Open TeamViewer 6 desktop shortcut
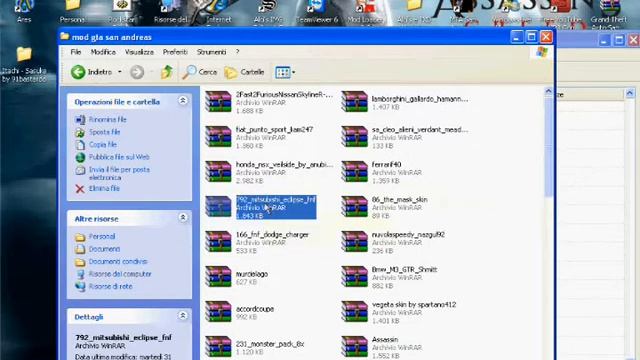Viewport: 640px width, 360px height. [318, 11]
